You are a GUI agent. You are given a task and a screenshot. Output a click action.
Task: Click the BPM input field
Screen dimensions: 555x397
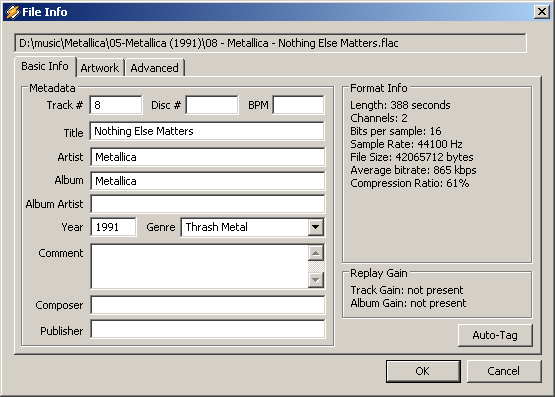pyautogui.click(x=298, y=105)
